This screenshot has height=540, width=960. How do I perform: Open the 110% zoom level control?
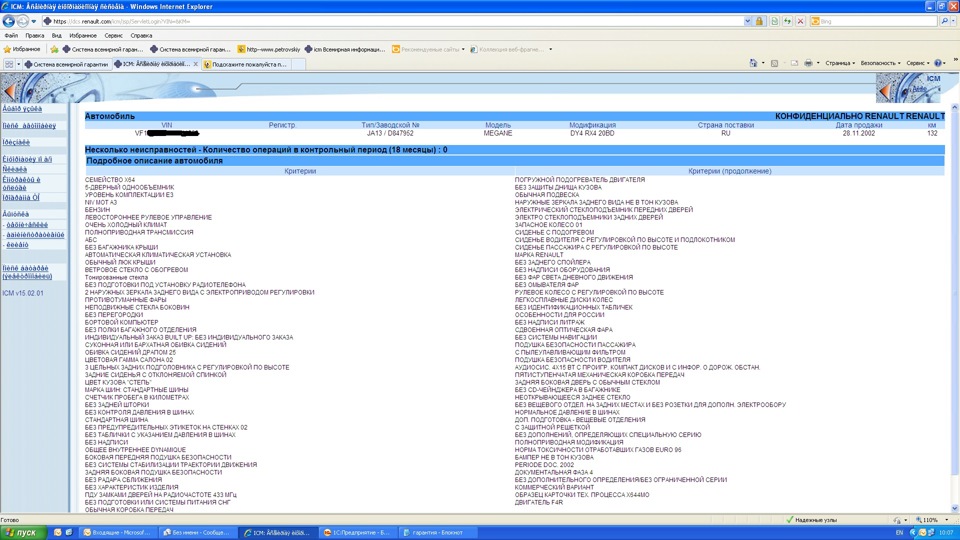[931, 520]
